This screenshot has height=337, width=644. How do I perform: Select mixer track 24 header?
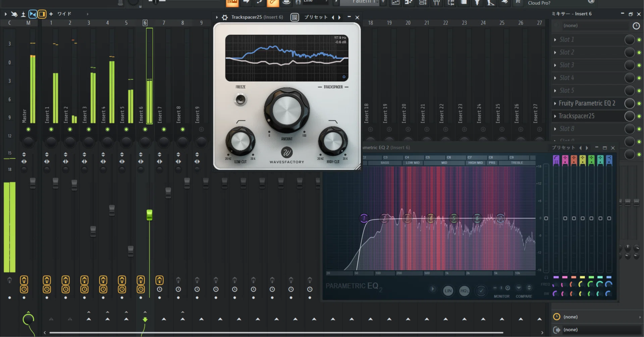483,23
